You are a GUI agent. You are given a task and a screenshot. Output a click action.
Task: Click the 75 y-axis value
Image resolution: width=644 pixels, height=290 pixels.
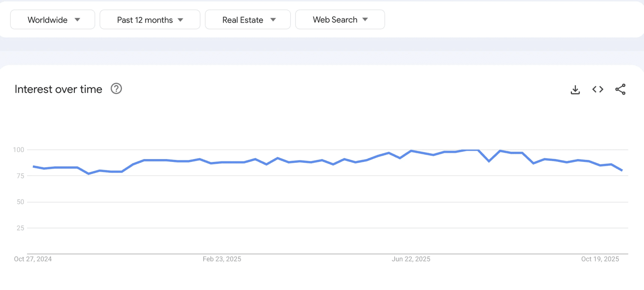pyautogui.click(x=20, y=176)
